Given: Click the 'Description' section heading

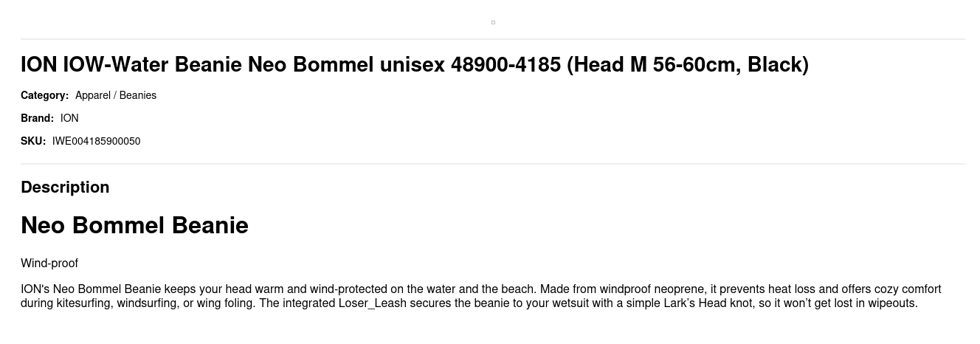Looking at the screenshot, I should point(65,188).
